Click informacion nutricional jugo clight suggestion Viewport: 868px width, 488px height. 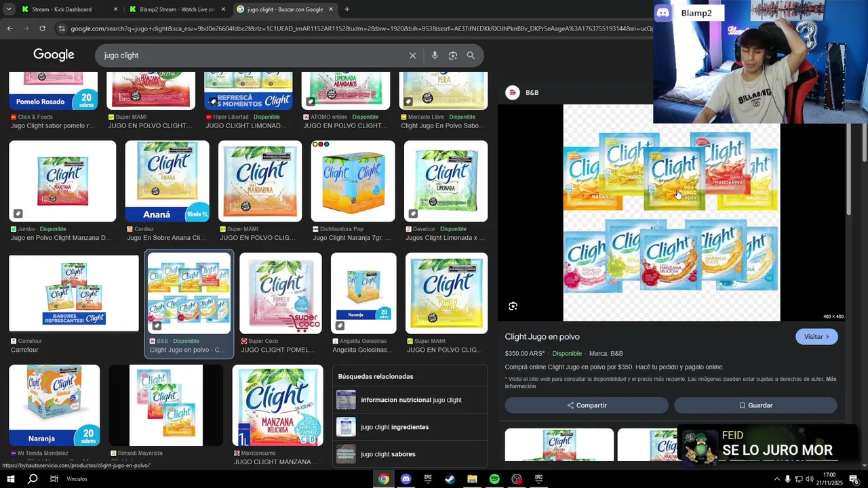pyautogui.click(x=410, y=400)
